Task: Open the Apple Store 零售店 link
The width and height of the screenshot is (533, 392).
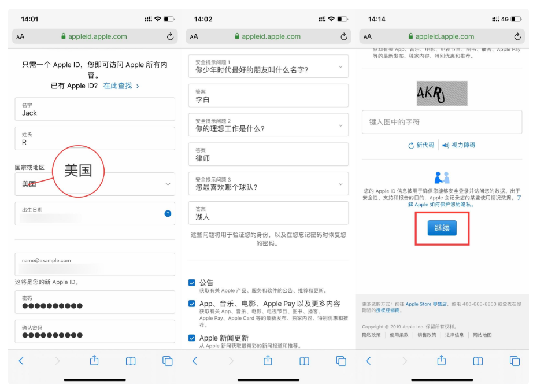Action: (x=426, y=304)
